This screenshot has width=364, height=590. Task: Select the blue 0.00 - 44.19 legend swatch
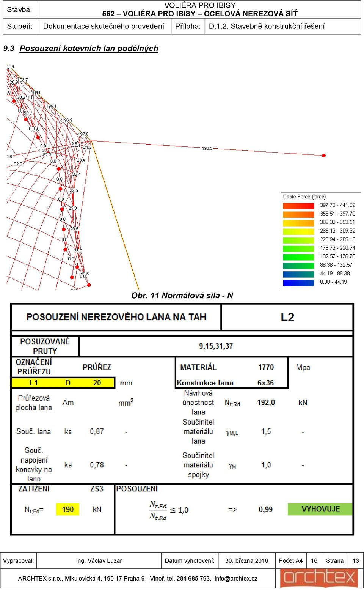click(x=299, y=283)
